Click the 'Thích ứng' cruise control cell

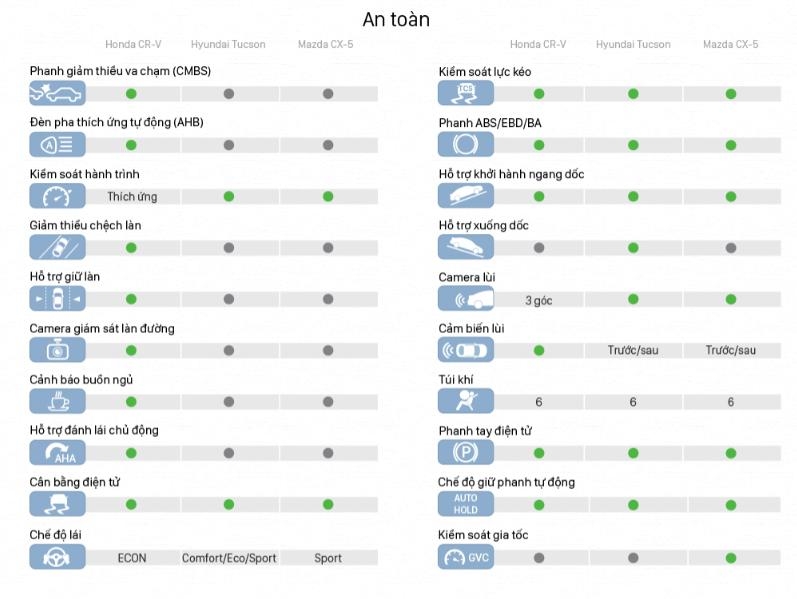[132, 196]
